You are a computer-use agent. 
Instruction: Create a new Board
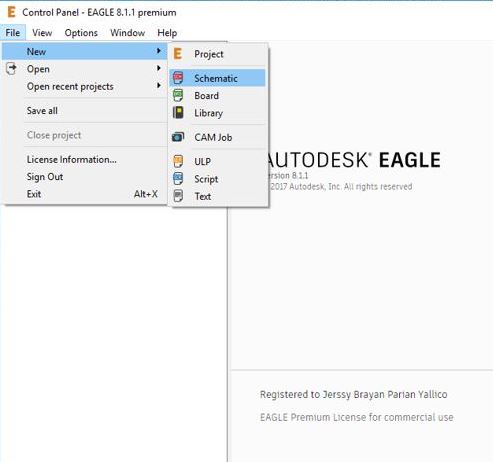coord(217,96)
